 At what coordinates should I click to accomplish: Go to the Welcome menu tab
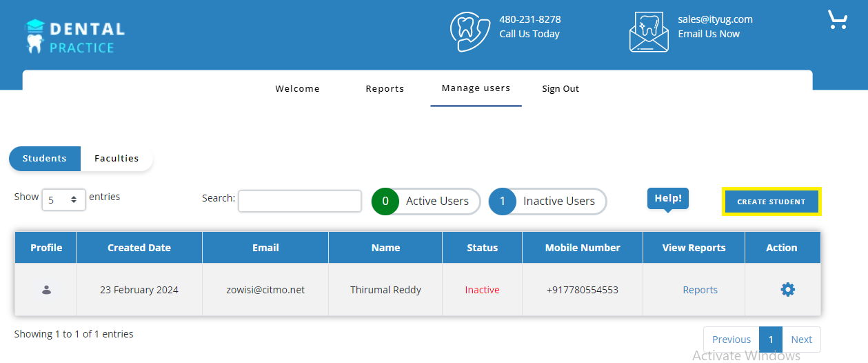297,88
